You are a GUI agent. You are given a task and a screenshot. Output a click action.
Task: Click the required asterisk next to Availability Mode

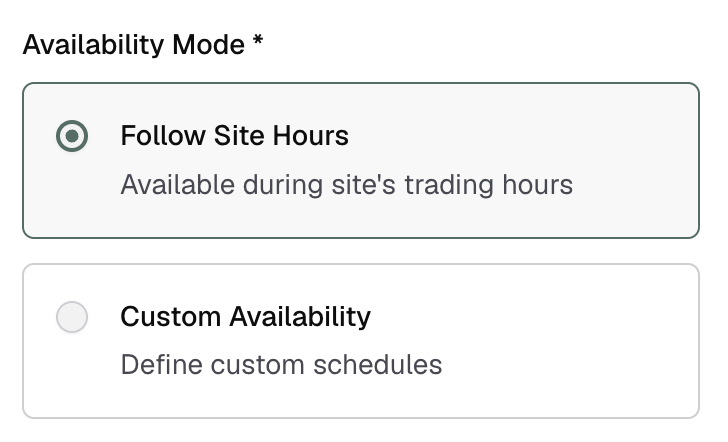tap(258, 44)
